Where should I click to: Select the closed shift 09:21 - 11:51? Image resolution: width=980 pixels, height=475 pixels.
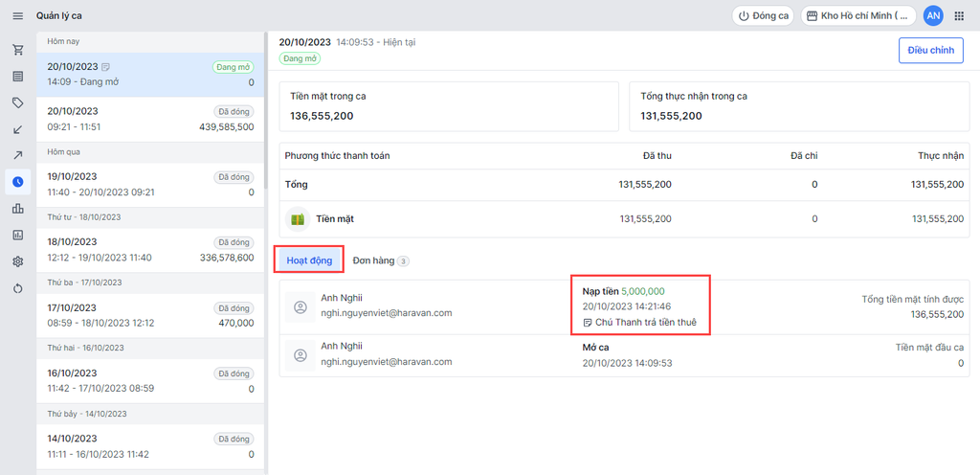[x=150, y=119]
